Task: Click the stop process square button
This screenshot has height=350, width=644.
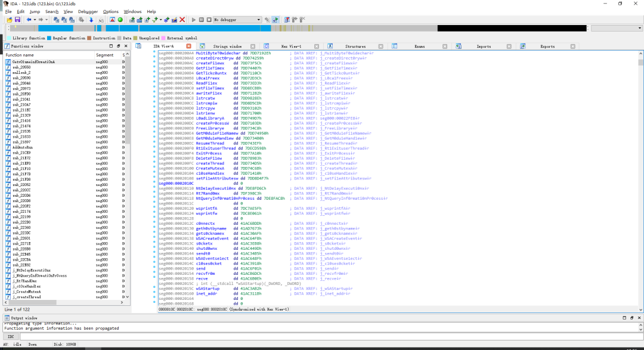Action: tap(209, 20)
